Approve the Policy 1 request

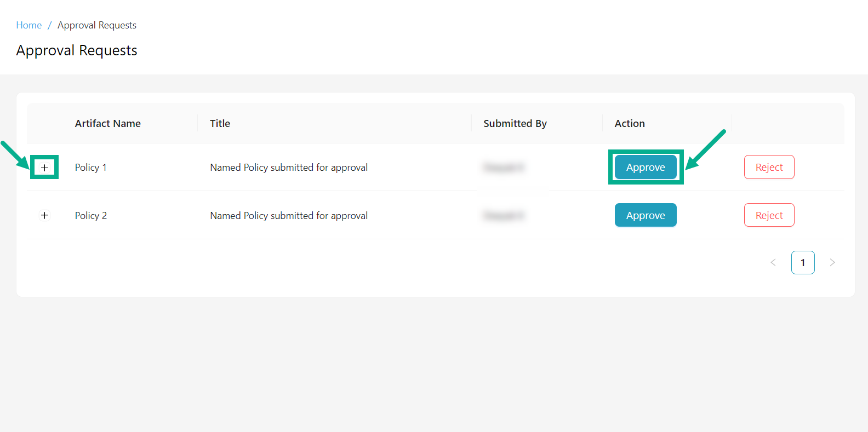[x=646, y=167]
